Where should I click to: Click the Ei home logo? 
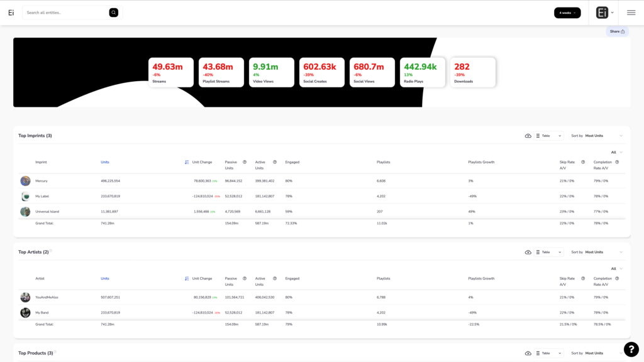pyautogui.click(x=11, y=13)
